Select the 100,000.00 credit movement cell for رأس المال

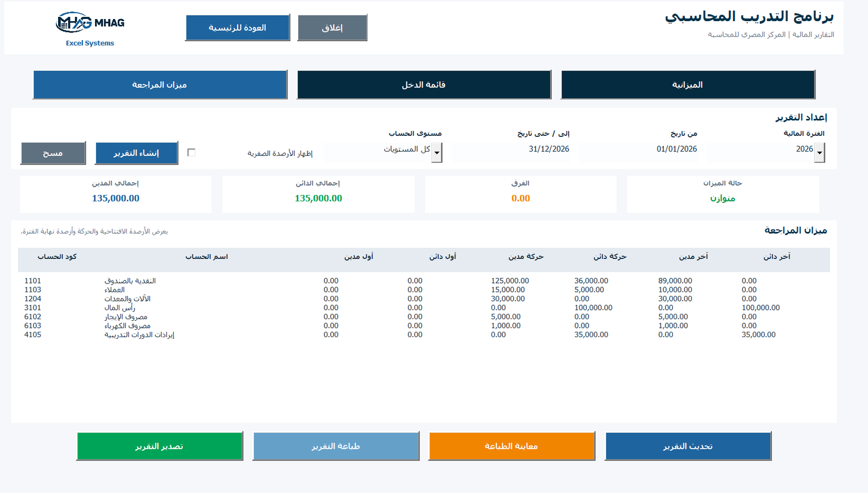pos(593,308)
